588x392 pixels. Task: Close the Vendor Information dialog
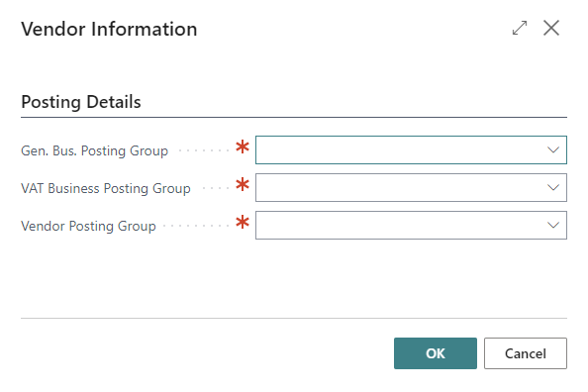pos(551,28)
